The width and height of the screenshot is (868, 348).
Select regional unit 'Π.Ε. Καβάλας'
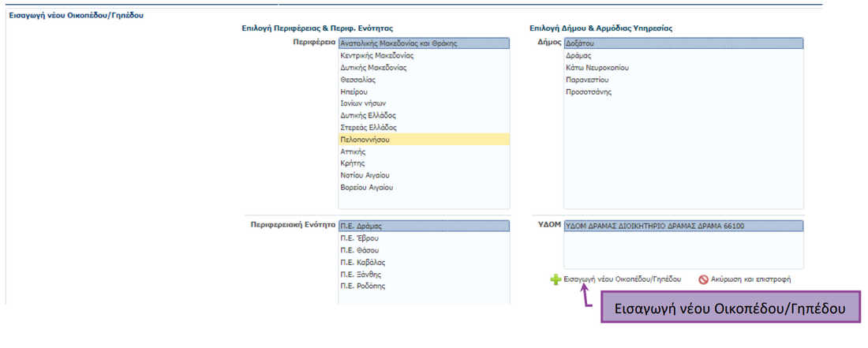[362, 262]
